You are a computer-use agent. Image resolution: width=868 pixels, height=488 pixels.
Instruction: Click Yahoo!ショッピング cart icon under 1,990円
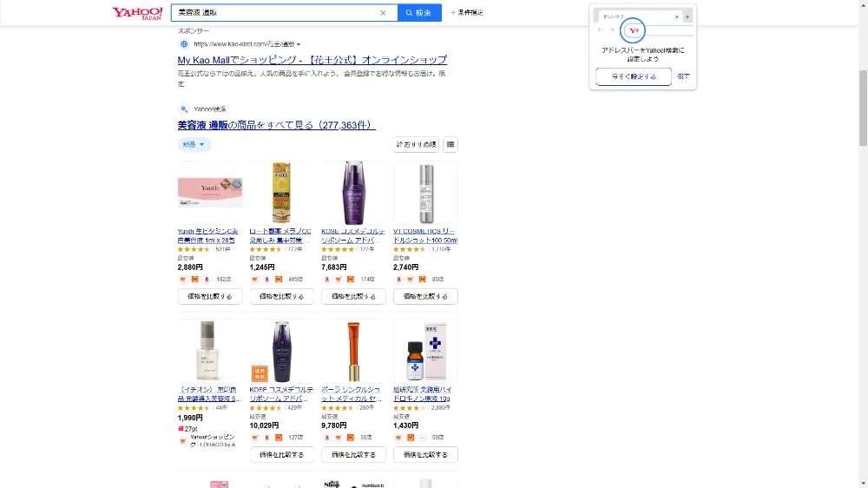pos(182,441)
